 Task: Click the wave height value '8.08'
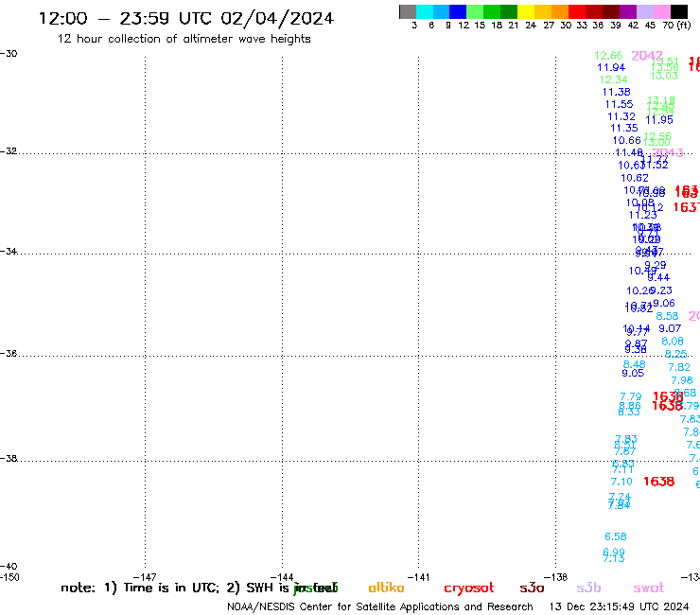pyautogui.click(x=673, y=342)
